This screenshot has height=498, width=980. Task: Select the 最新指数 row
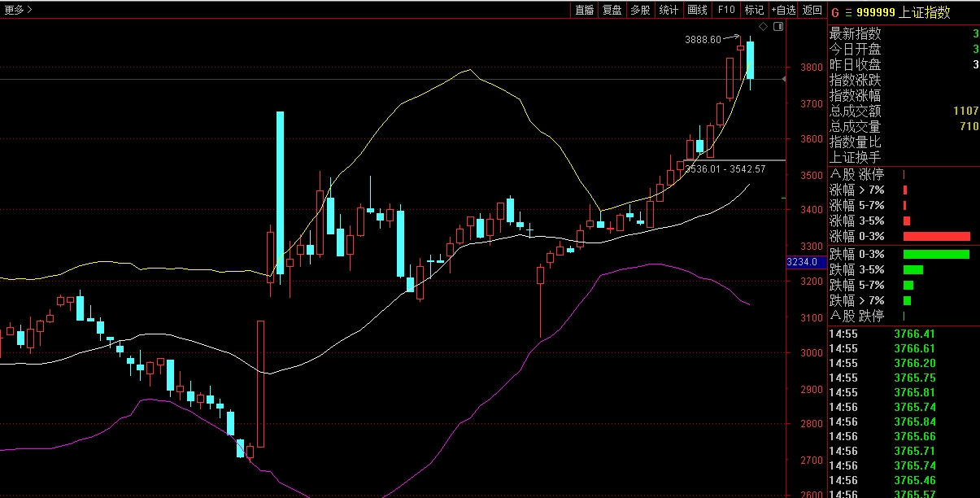click(x=904, y=33)
